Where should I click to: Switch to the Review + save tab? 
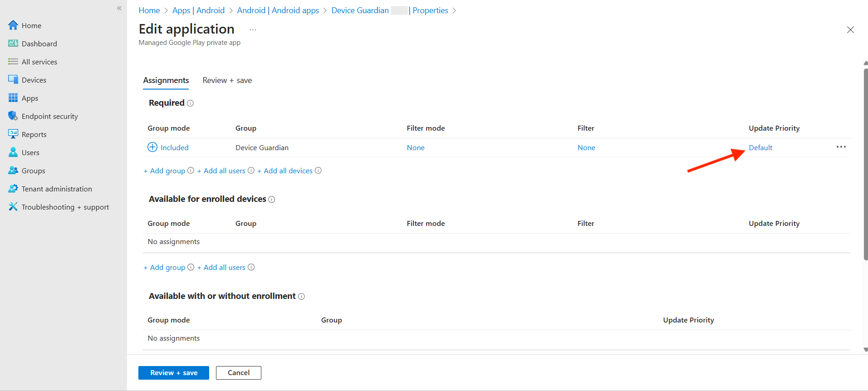pyautogui.click(x=227, y=80)
